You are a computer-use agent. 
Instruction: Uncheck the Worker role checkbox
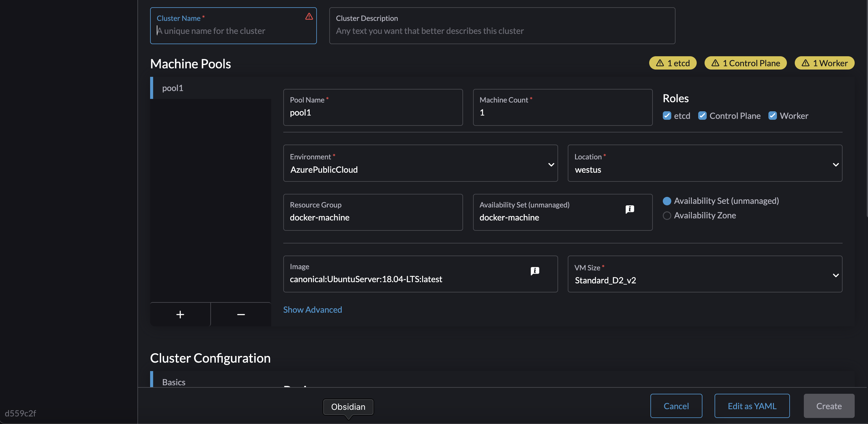pos(773,116)
